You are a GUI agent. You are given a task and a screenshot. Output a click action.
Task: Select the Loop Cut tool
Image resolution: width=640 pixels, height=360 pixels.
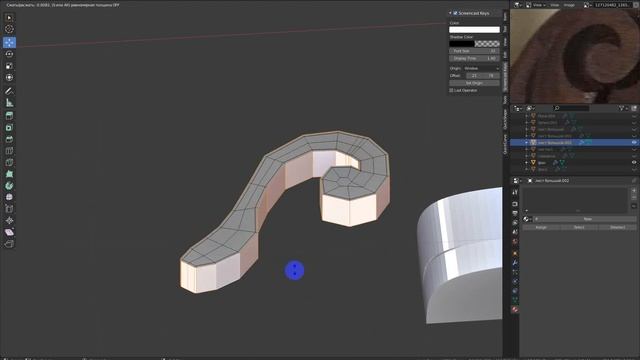click(x=9, y=151)
